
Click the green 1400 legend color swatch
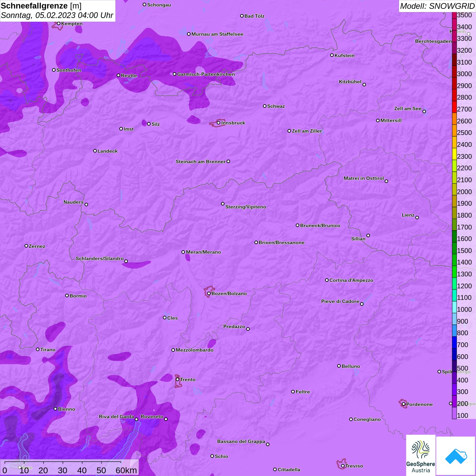(454, 260)
